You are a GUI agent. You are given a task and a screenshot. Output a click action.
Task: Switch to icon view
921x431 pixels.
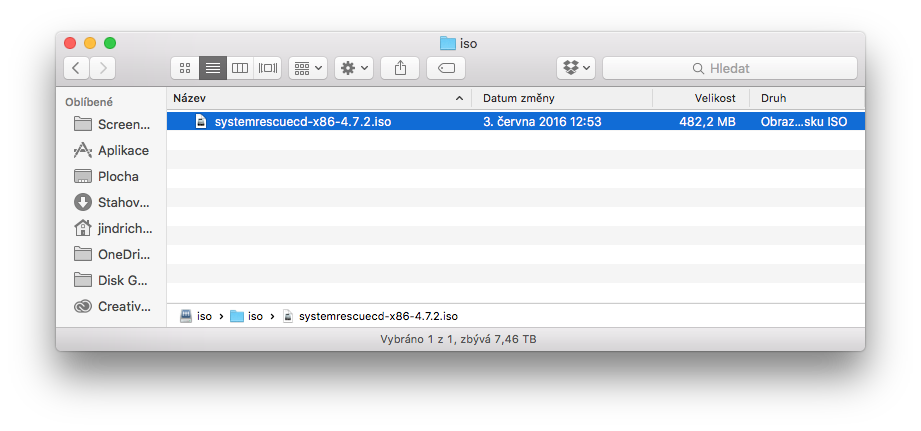[x=185, y=68]
